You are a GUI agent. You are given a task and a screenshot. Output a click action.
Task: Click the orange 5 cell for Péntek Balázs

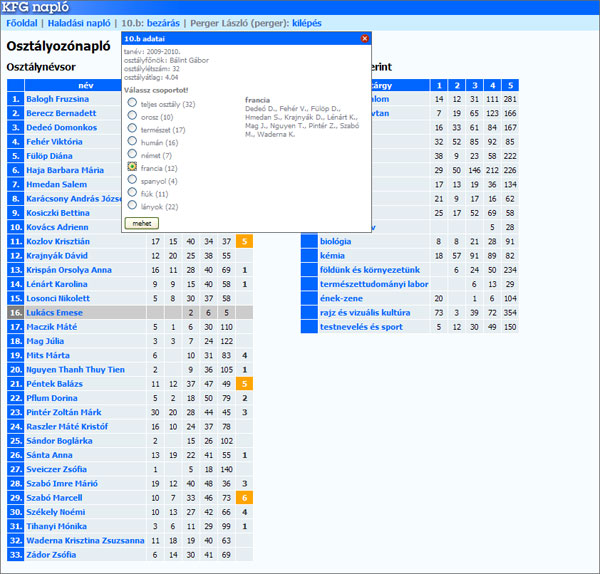tap(244, 384)
